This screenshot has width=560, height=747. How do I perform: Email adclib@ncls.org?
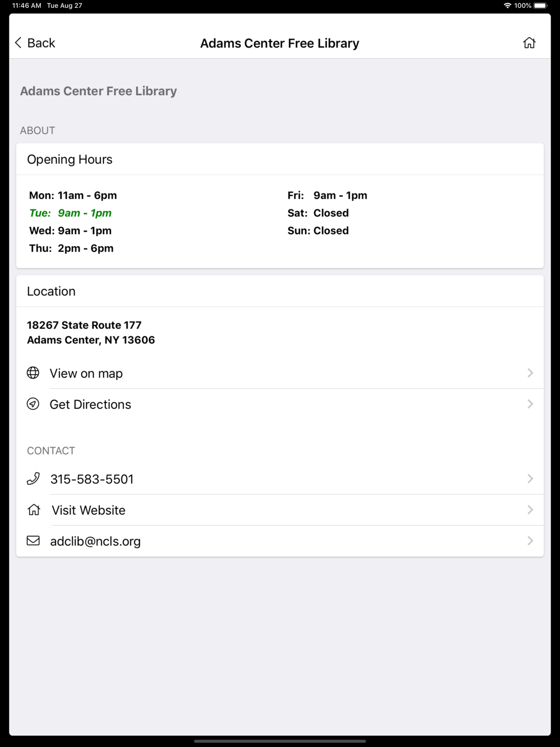(280, 541)
